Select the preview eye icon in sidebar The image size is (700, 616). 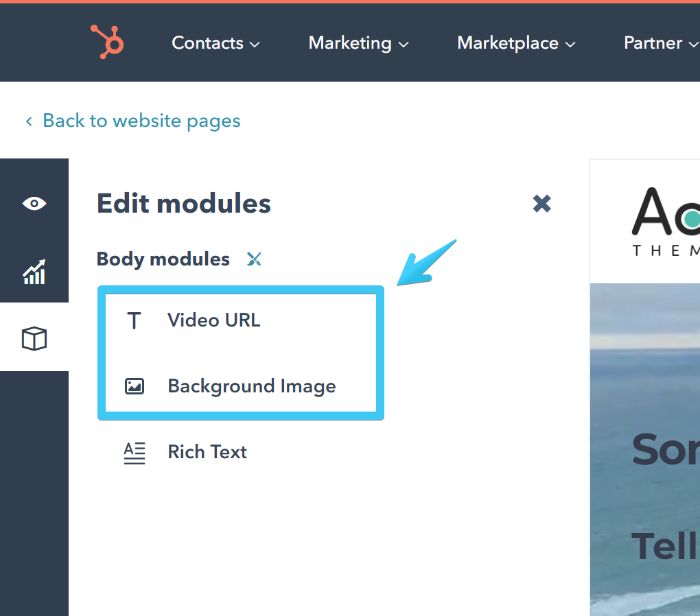coord(33,203)
